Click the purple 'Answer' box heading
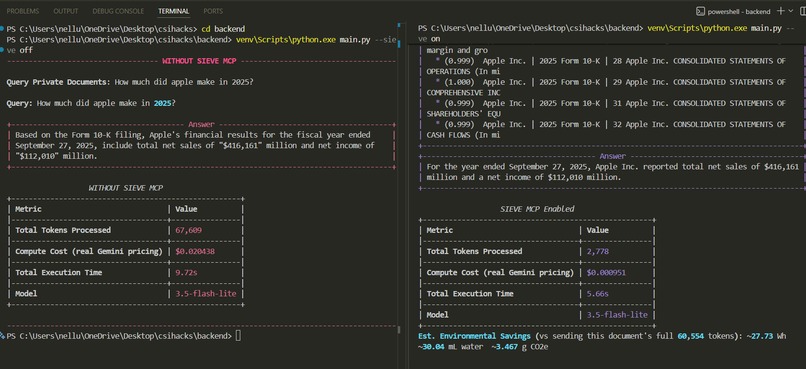806x369 pixels. [613, 156]
